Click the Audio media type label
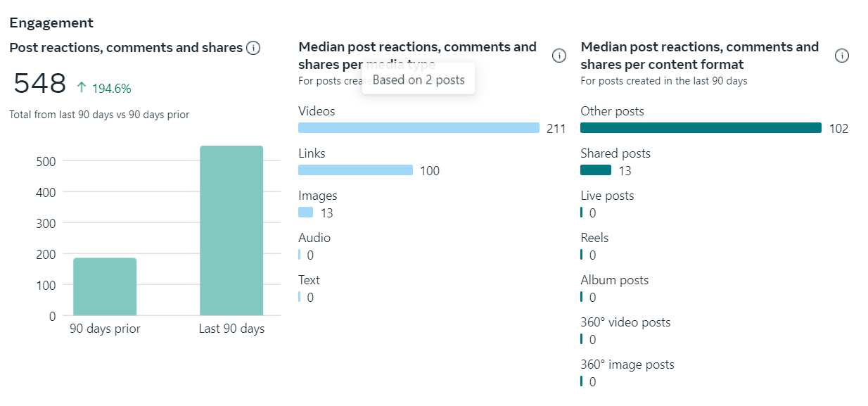Image resolution: width=868 pixels, height=406 pixels. 314,238
